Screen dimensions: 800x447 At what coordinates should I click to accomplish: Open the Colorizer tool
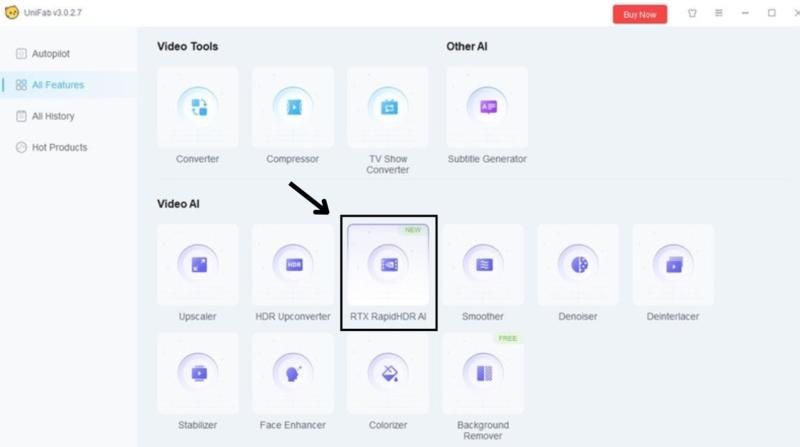(x=387, y=374)
